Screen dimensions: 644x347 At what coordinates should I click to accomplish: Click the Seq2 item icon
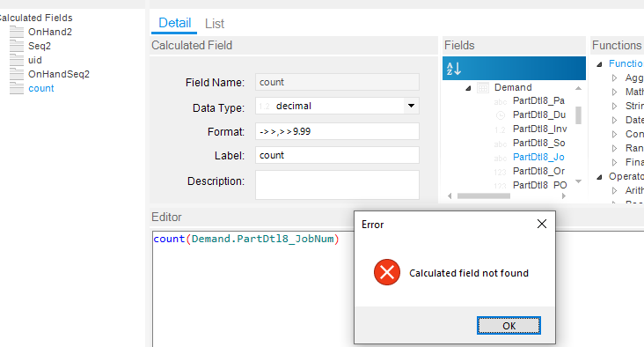click(x=17, y=46)
